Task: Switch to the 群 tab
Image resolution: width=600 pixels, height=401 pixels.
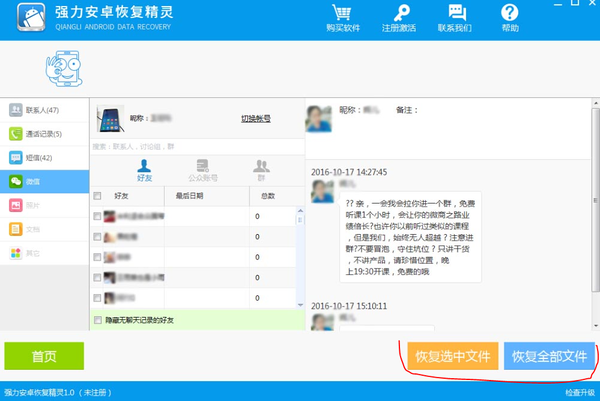Action: pos(261,170)
